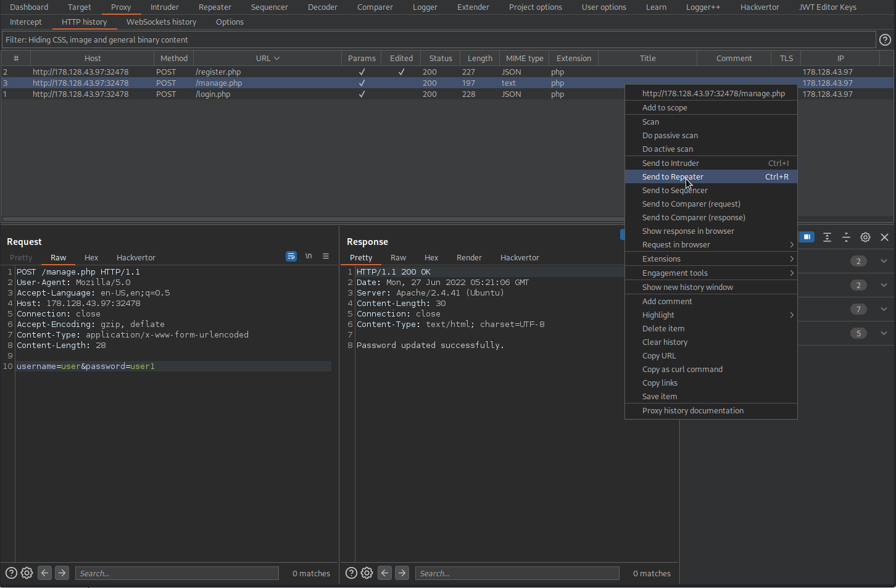This screenshot has height=588, width=896.
Task: Switch request view to Hex tab
Action: coord(91,258)
